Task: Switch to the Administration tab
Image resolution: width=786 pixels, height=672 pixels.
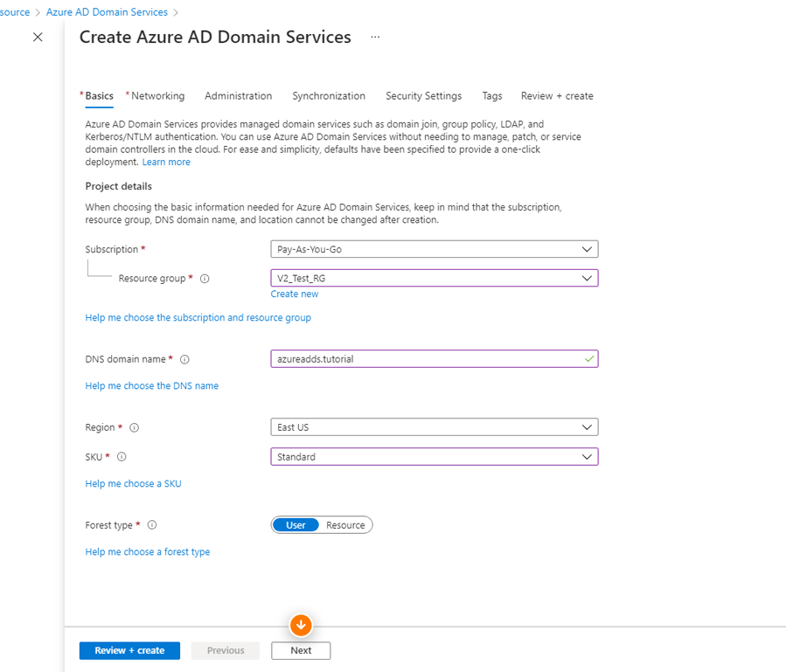Action: tap(238, 96)
